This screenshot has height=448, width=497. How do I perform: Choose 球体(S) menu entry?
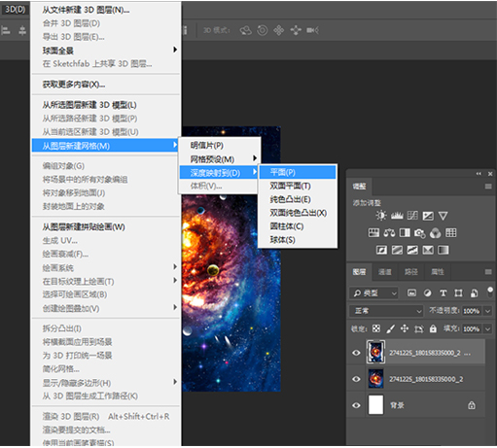pyautogui.click(x=298, y=240)
